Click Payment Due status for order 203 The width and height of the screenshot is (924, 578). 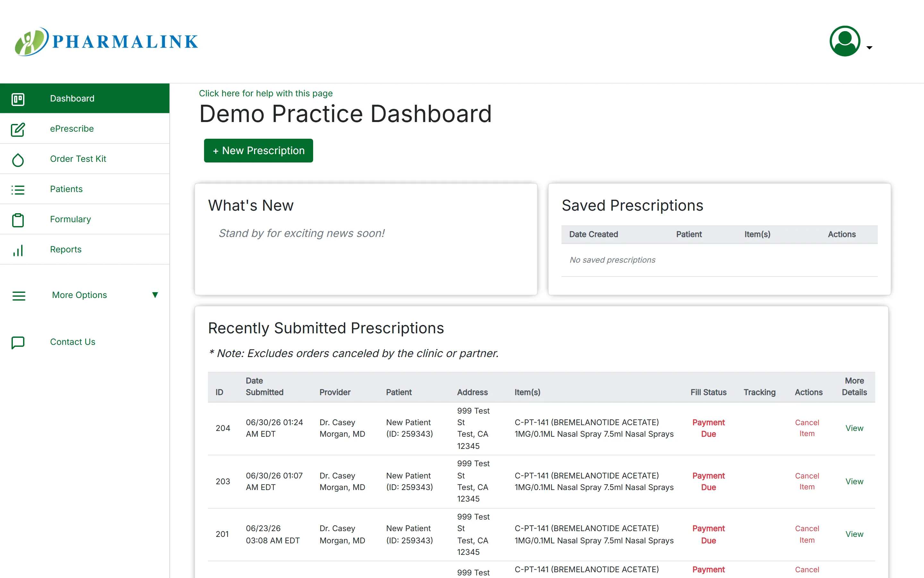[708, 481]
